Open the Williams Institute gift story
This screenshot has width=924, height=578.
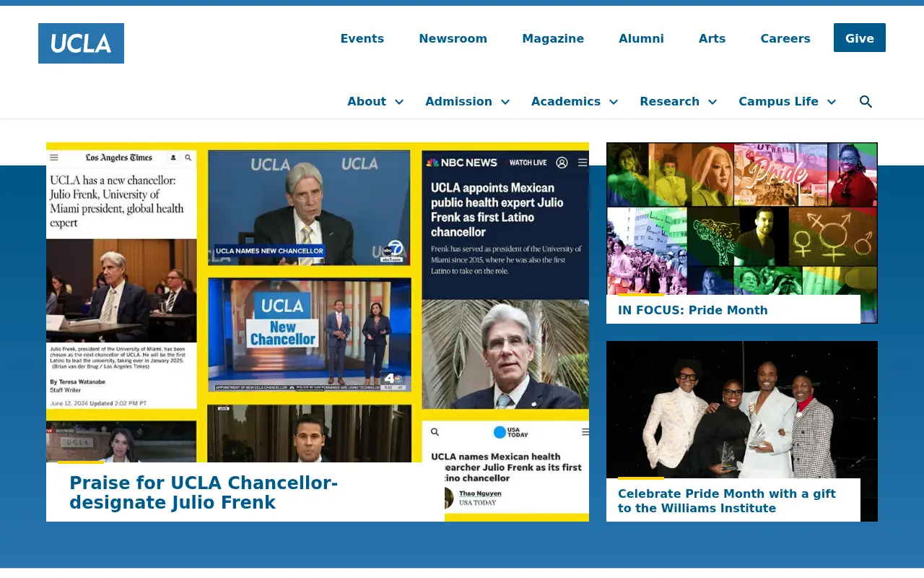point(727,501)
